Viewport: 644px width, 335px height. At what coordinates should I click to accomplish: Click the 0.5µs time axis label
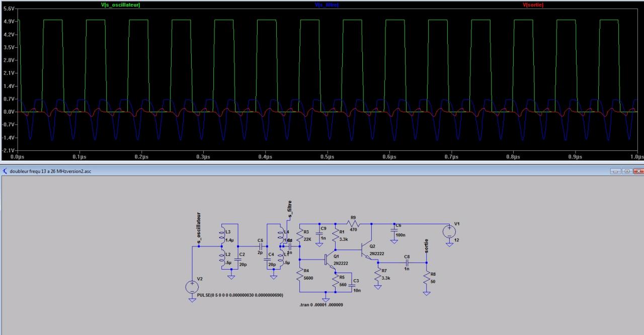[x=328, y=157]
